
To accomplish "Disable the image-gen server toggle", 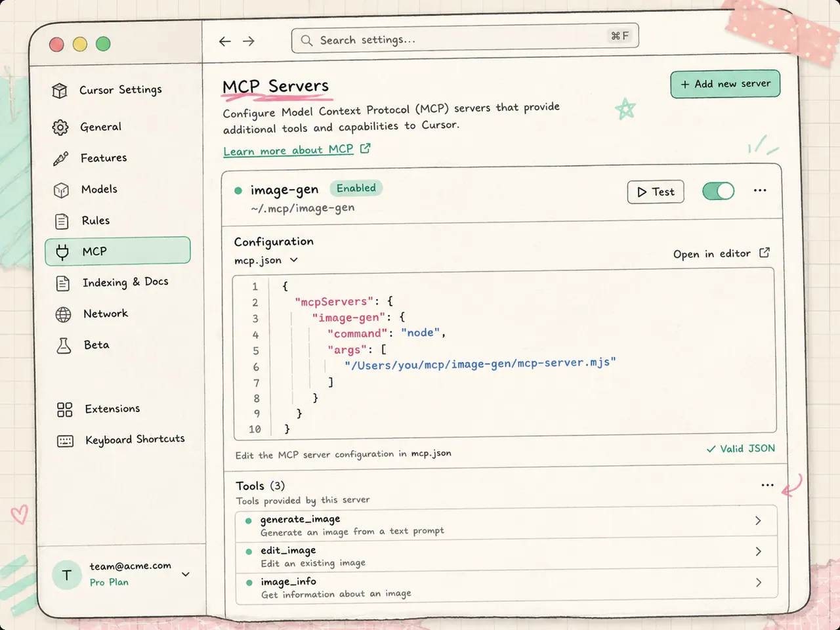I will point(719,191).
